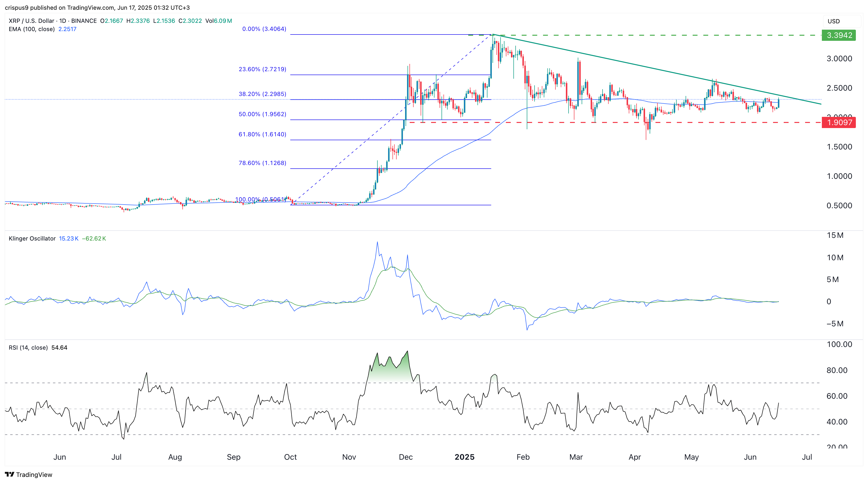This screenshot has width=868, height=483.
Task: Click the 0.5000 price axis label
Action: [x=839, y=206]
